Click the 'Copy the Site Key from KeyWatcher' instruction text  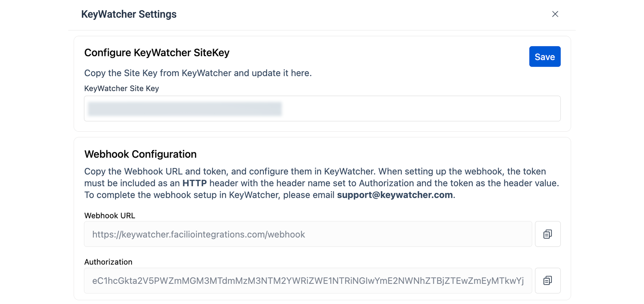click(198, 73)
